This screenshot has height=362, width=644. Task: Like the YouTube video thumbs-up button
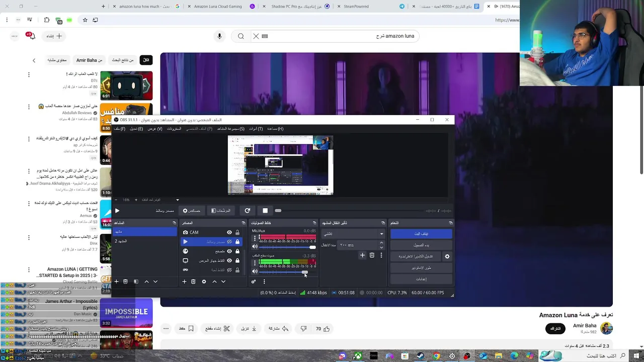[x=323, y=329]
